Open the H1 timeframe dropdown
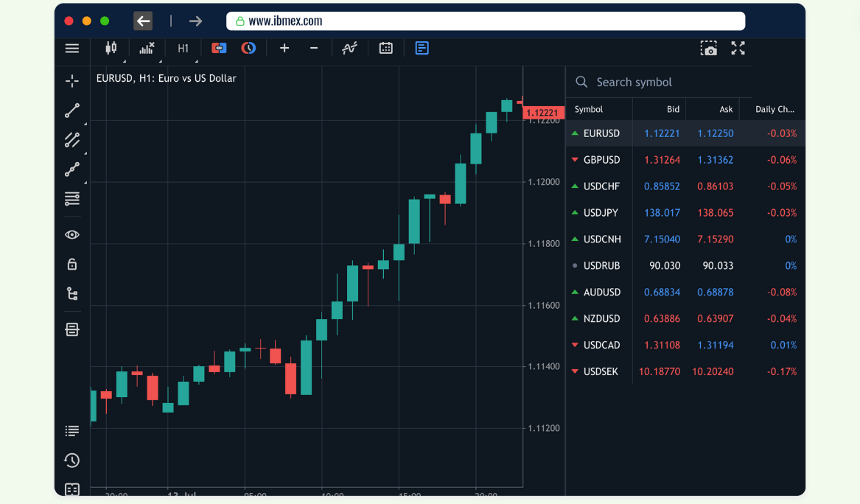Image resolution: width=860 pixels, height=504 pixels. click(183, 49)
